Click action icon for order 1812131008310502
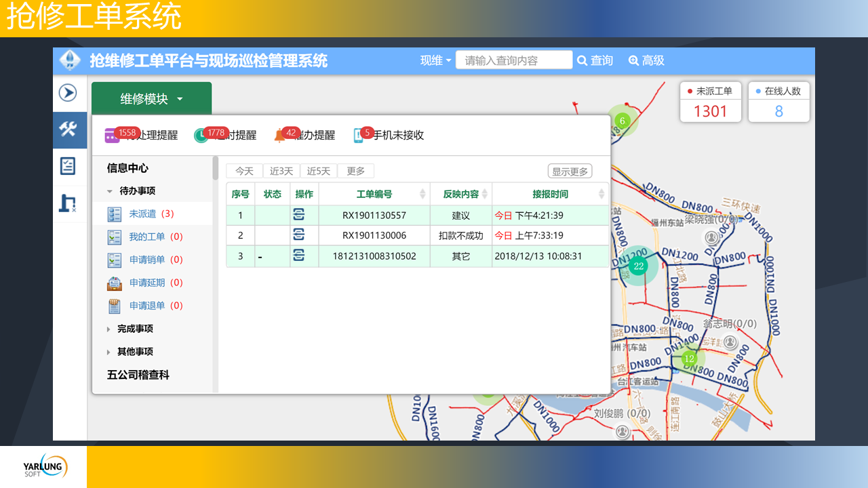Viewport: 868px width, 488px height. (x=299, y=256)
